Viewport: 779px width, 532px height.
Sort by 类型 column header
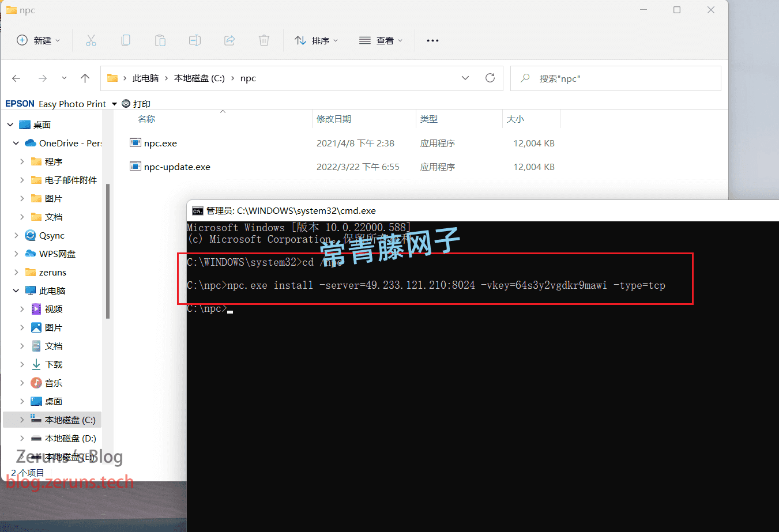tap(429, 119)
